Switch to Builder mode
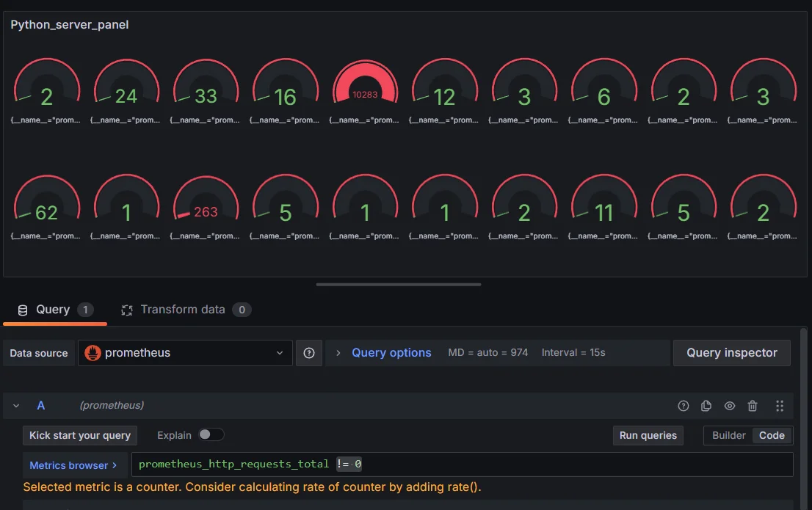This screenshot has height=510, width=812. [x=728, y=435]
